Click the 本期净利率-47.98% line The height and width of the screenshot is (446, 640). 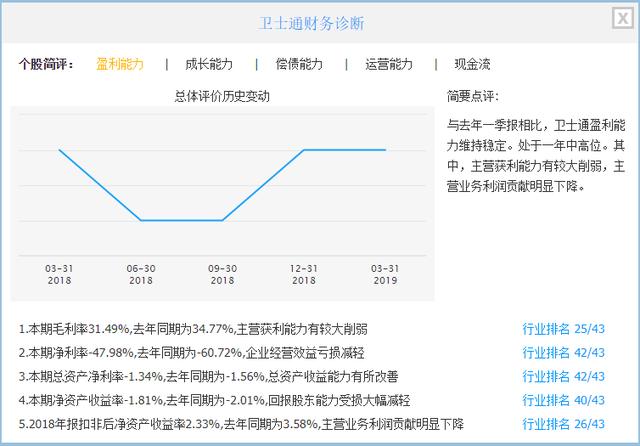coord(191,353)
